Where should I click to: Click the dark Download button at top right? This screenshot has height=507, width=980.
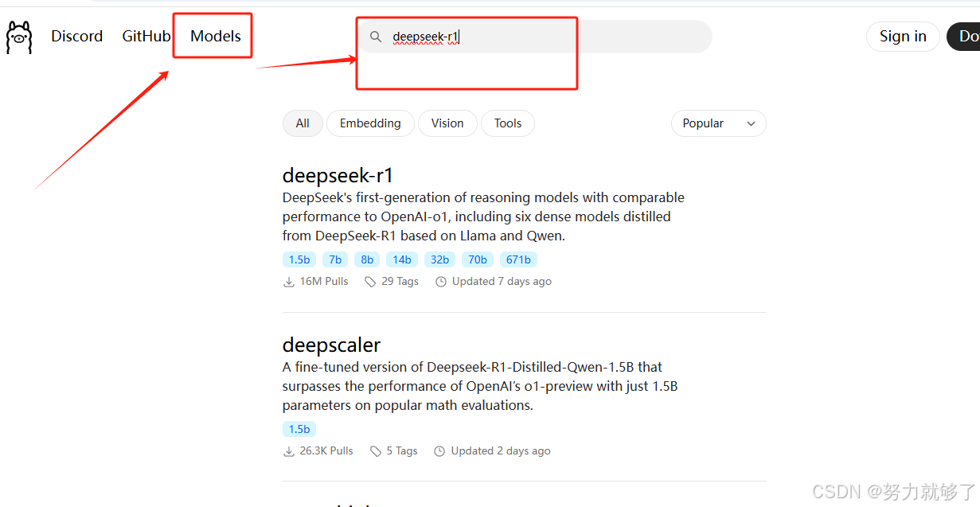[964, 37]
